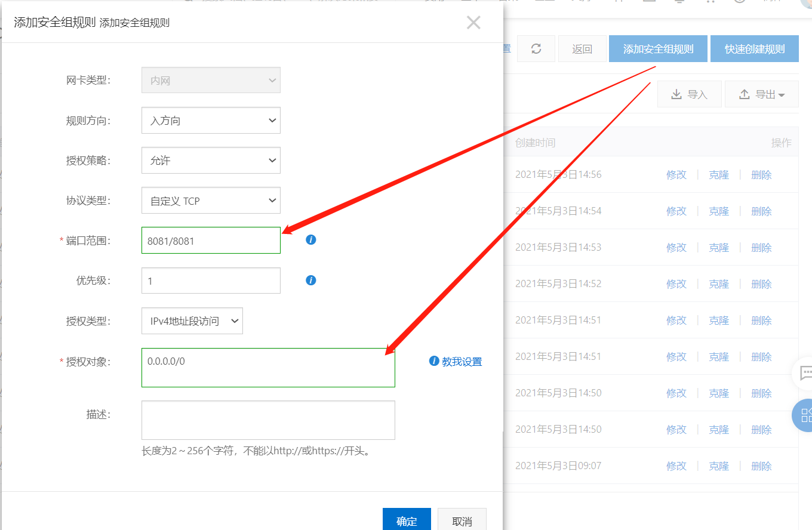Click the empty 描述 text area
The width and height of the screenshot is (812, 530).
pos(268,420)
